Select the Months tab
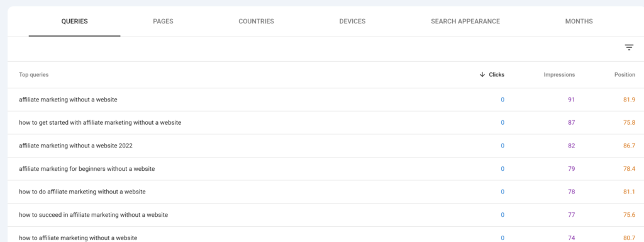644x242 pixels. pos(579,21)
